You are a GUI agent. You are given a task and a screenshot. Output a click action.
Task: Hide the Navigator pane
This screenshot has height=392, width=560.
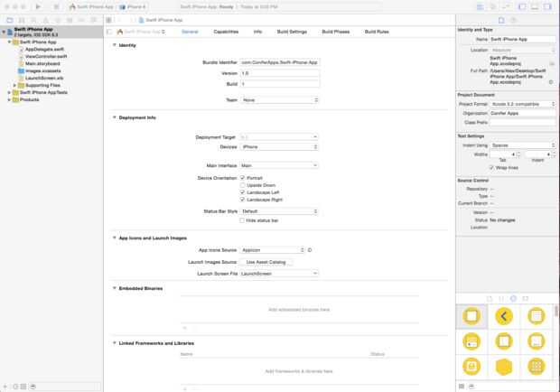click(522, 7)
